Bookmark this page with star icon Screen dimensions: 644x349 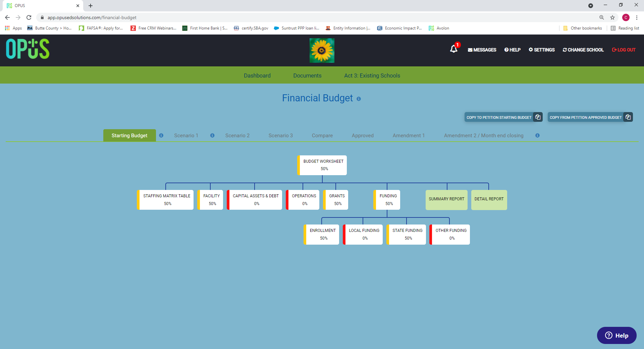tap(612, 17)
